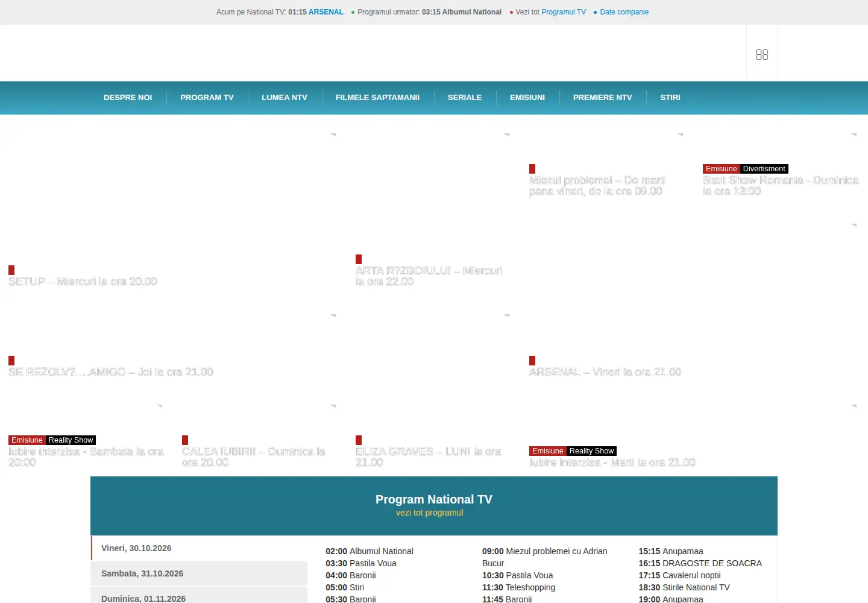Click Emisiune tag on Stan Show card

click(722, 169)
